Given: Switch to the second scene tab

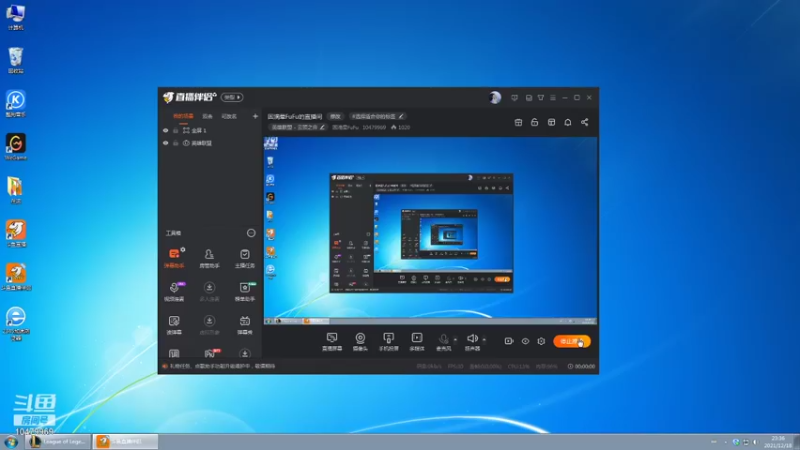Looking at the screenshot, I should point(207,116).
